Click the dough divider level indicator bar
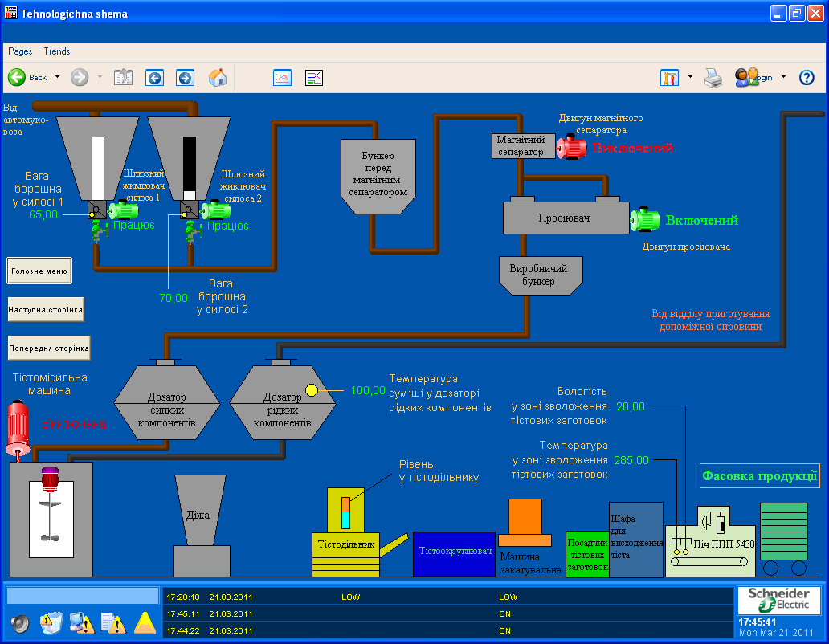Screen dimensions: 829x644 (x=345, y=513)
